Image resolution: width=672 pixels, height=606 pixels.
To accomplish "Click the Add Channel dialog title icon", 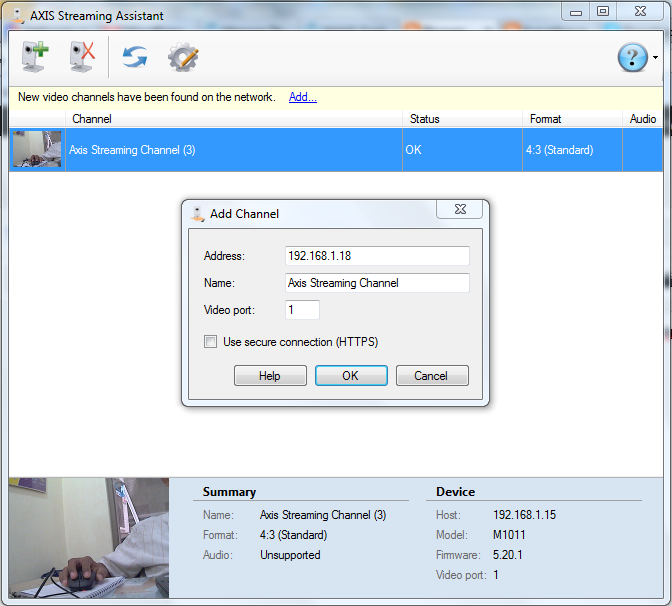I will coord(197,214).
